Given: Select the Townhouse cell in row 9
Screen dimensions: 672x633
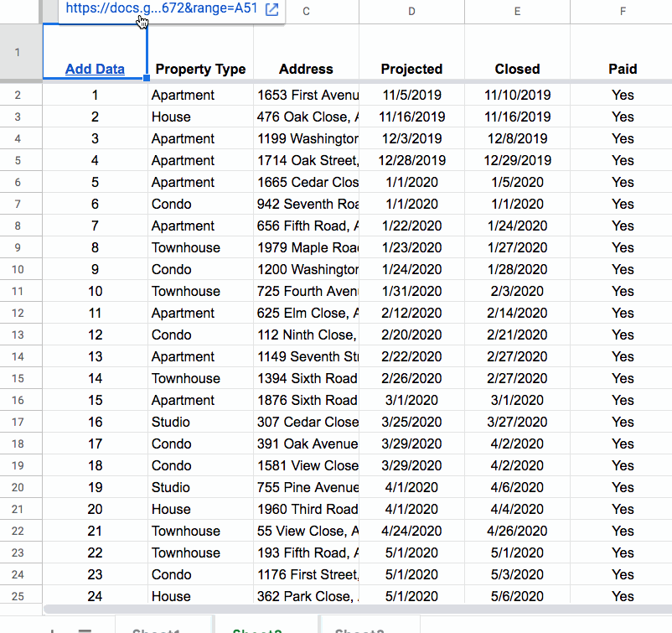Looking at the screenshot, I should [x=200, y=248].
